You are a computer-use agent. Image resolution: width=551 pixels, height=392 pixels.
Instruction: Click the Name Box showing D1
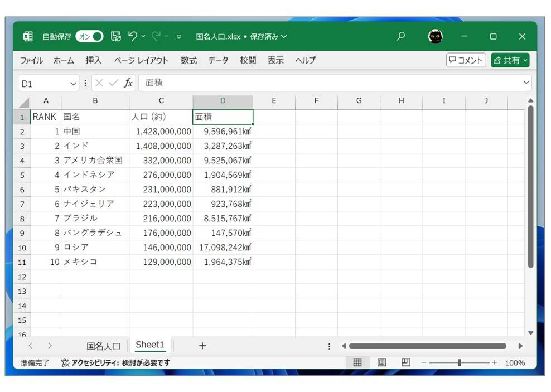pos(43,84)
